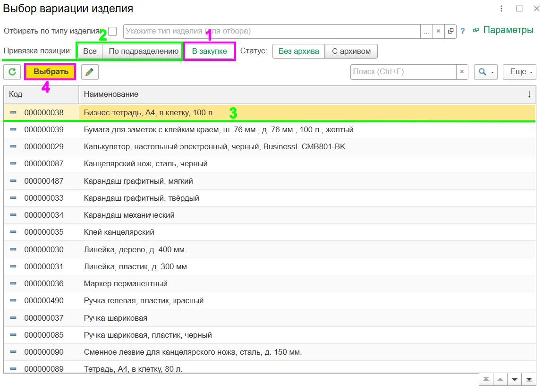Enable the filter by product type checkbox

[112, 31]
